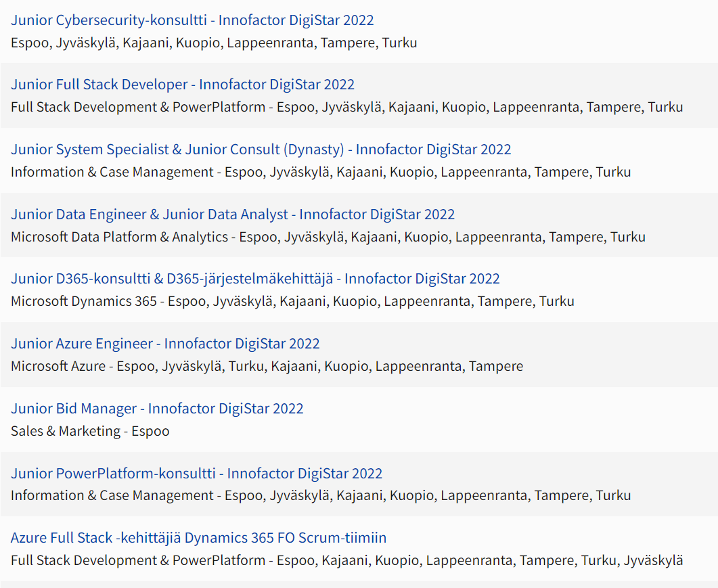
Task: Click the Sales & Marketing - Espoo text
Action: (90, 431)
